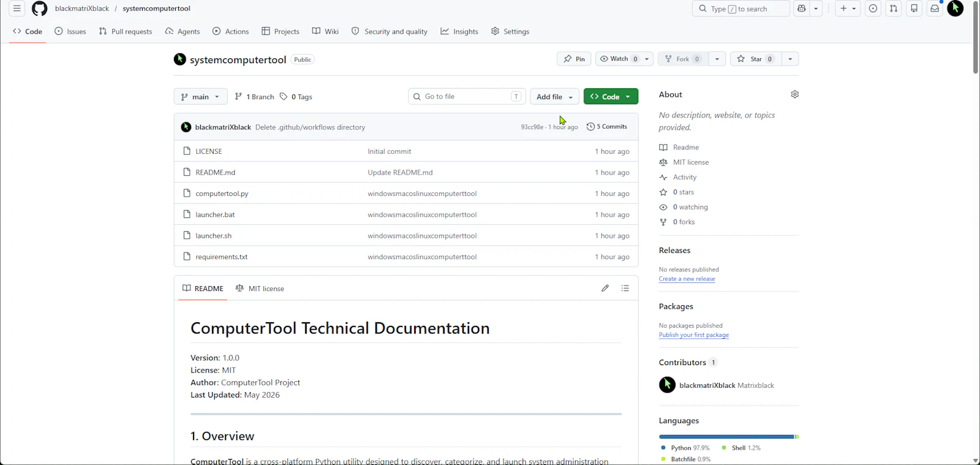Select the README tab above the document
This screenshot has height=465, width=980.
[x=203, y=289]
